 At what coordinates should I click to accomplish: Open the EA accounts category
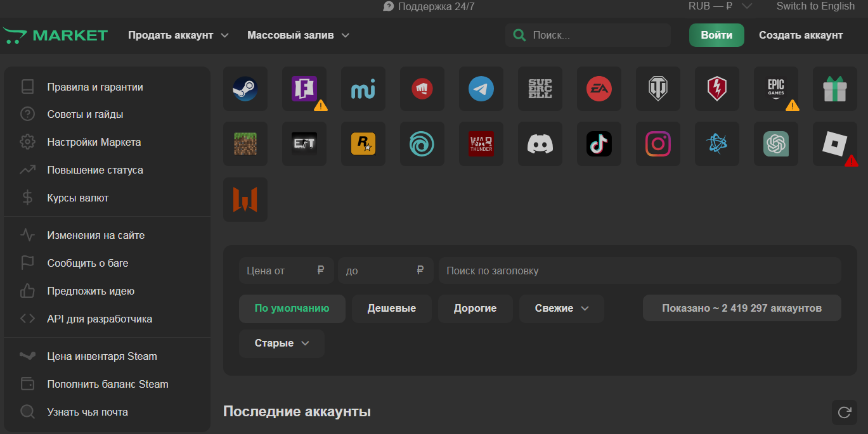click(x=599, y=89)
